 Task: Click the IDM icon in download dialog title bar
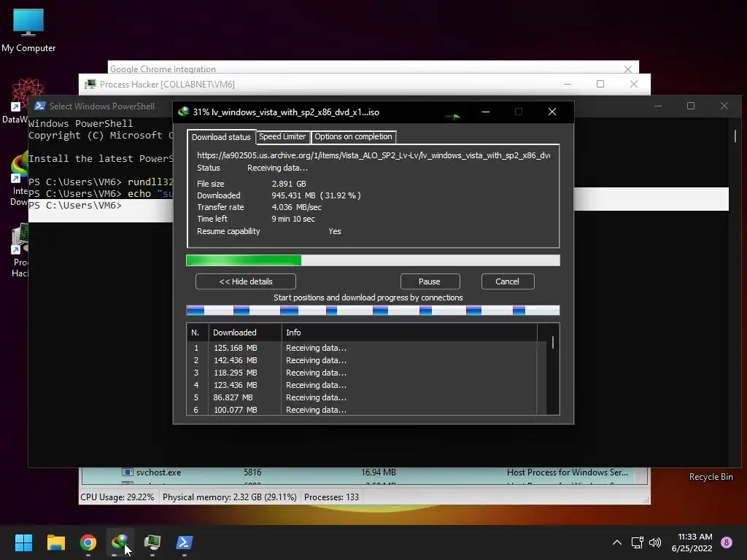[x=183, y=112]
